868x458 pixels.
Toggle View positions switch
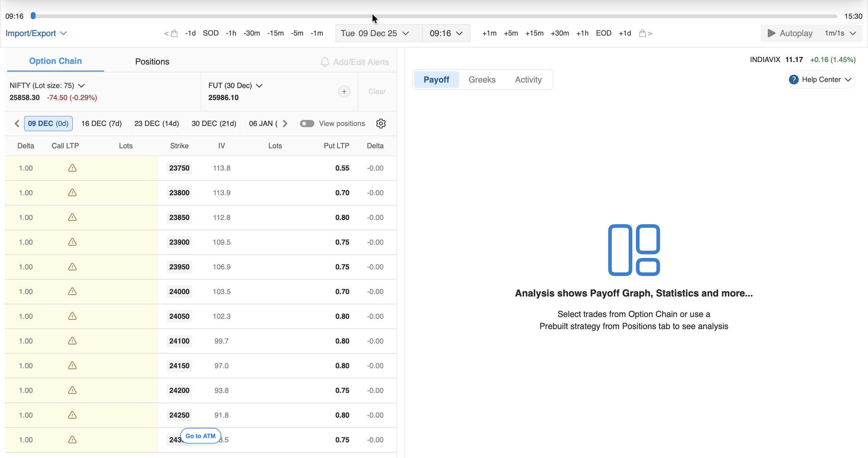(307, 124)
